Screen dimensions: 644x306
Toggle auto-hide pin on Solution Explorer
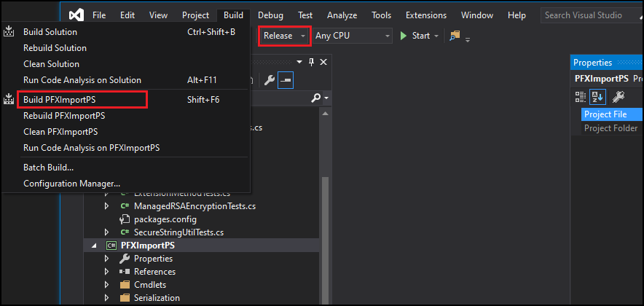pos(311,62)
